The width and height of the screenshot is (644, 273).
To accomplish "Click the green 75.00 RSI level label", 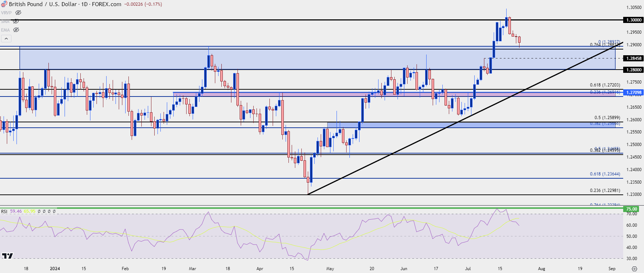I will (x=631, y=209).
